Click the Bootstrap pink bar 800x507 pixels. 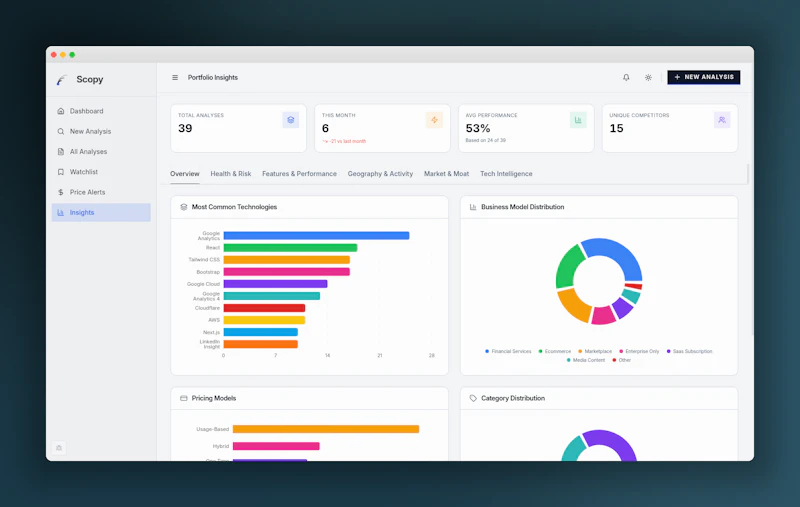(x=287, y=272)
